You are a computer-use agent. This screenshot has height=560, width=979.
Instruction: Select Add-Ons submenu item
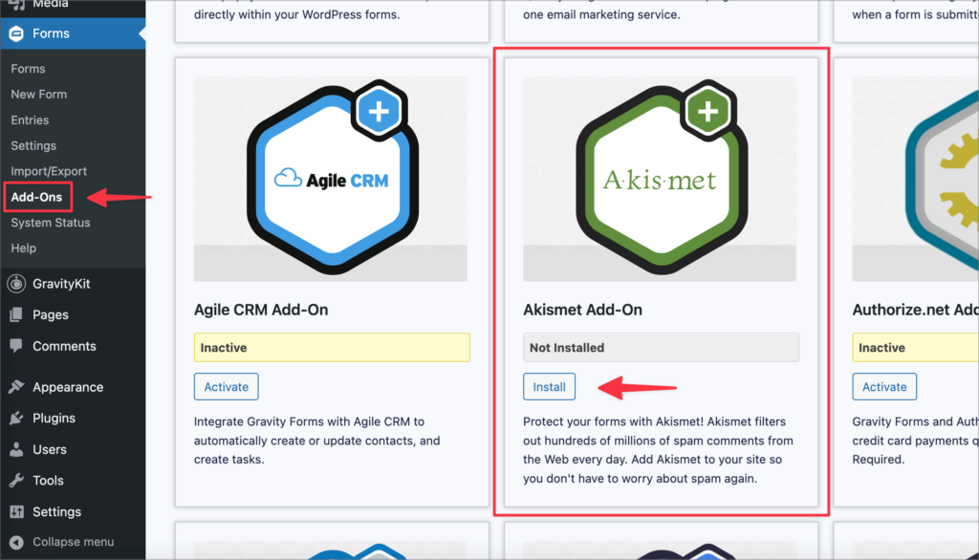point(37,197)
